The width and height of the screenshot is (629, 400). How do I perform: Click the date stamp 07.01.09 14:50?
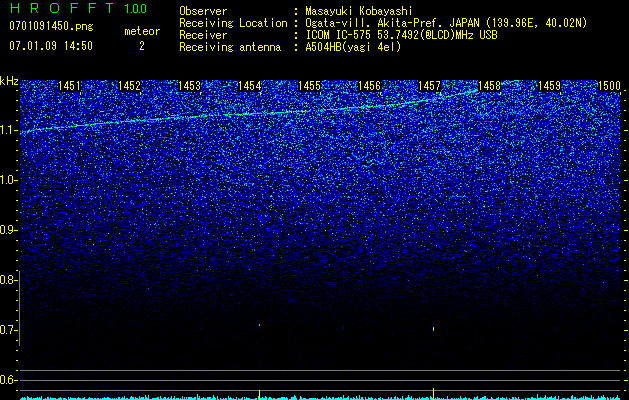tap(51, 46)
